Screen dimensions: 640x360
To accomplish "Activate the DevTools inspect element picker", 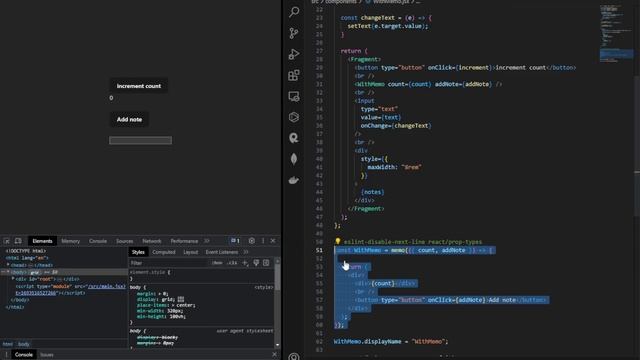I will click(x=7, y=241).
